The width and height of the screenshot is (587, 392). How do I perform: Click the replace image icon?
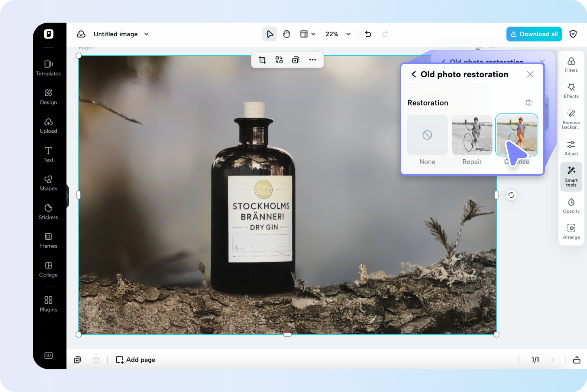pos(279,60)
